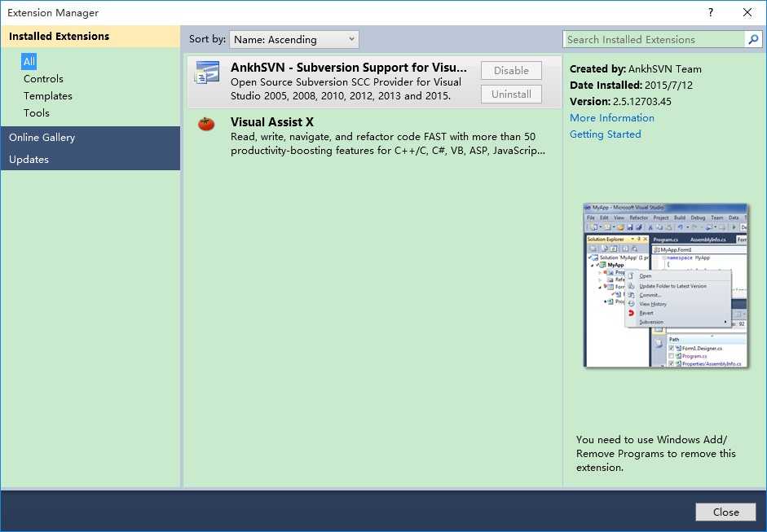767x532 pixels.
Task: Click the search magnifier icon
Action: pyautogui.click(x=753, y=39)
